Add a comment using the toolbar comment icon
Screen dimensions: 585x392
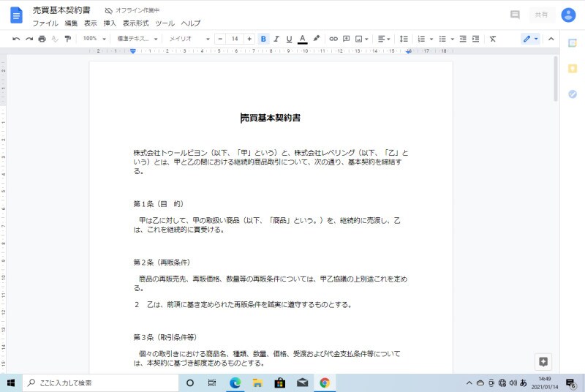click(x=346, y=39)
